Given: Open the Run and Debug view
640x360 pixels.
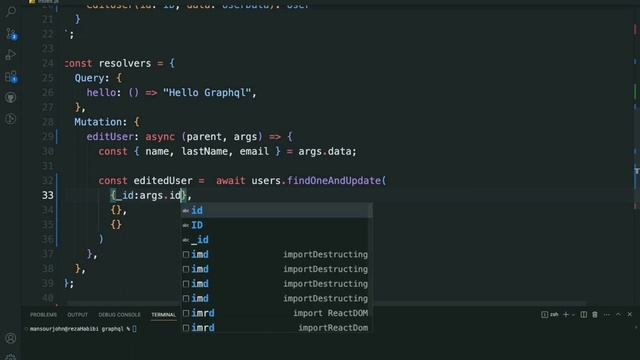Looking at the screenshot, I should tap(11, 55).
